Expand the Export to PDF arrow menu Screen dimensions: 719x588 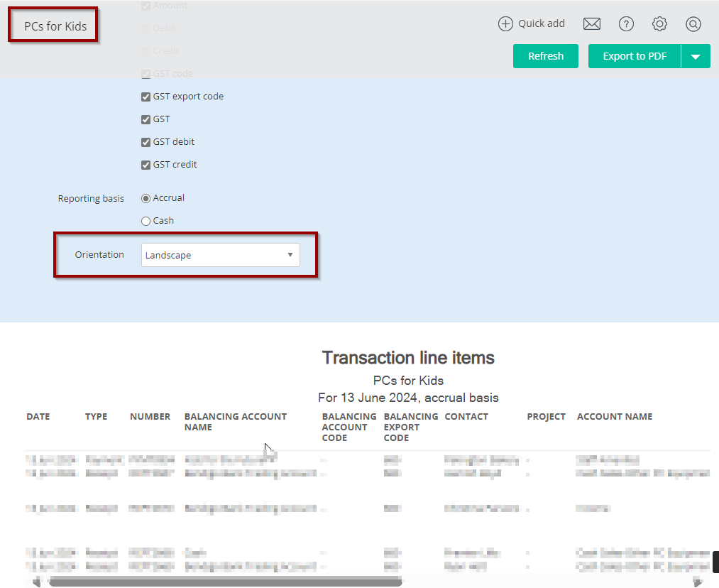coord(696,56)
